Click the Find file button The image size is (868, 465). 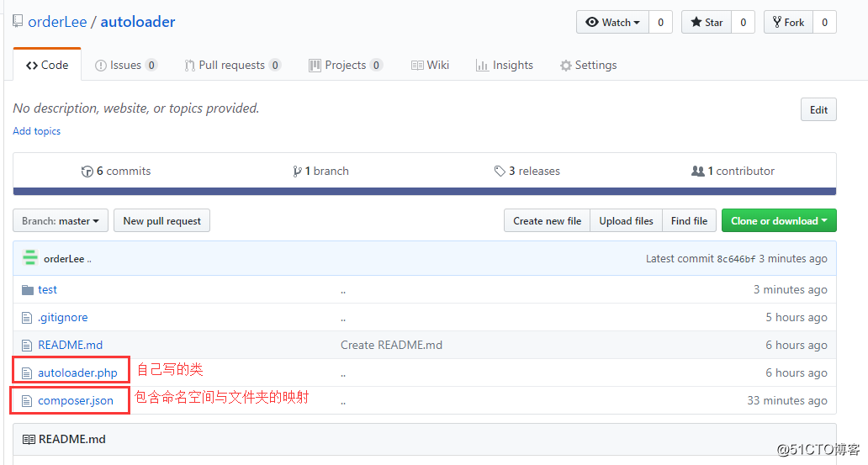(689, 220)
